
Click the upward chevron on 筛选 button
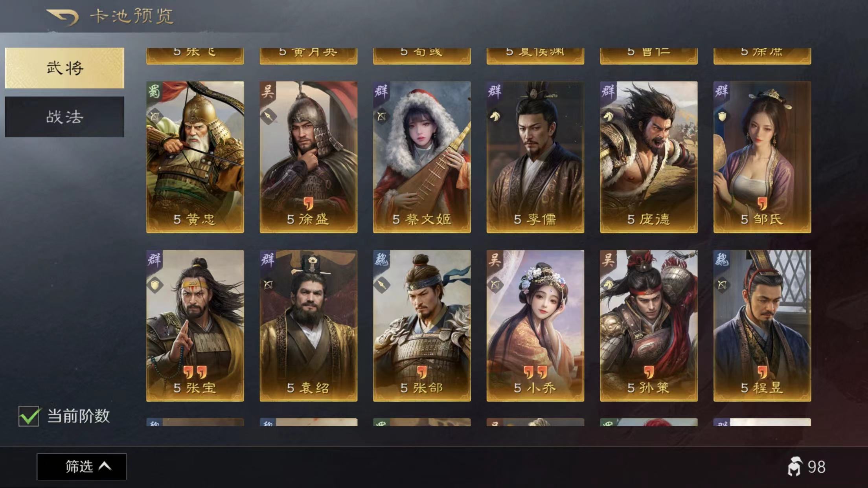point(105,466)
